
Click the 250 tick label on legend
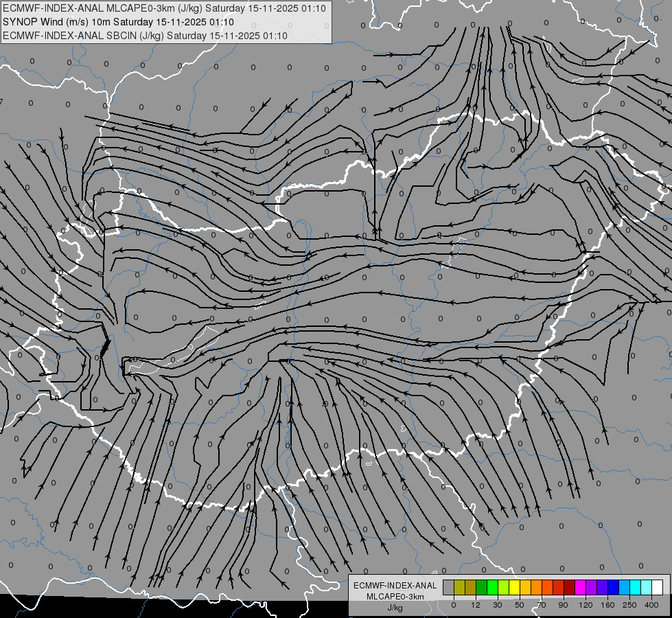629,605
